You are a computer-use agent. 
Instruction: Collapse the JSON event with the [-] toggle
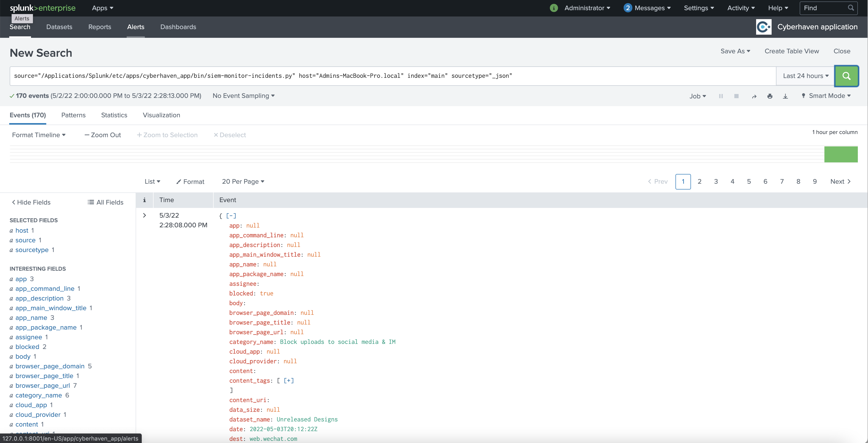tap(231, 215)
